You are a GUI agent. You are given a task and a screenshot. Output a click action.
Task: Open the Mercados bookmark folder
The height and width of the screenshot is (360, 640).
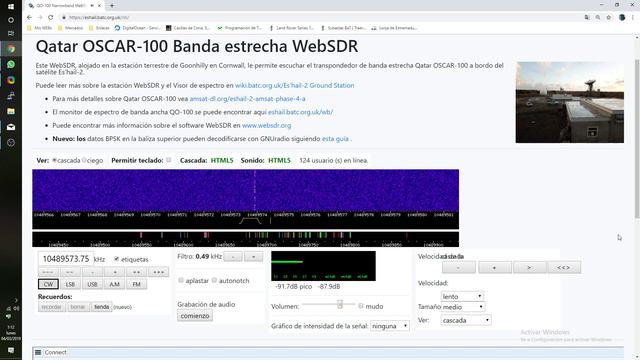coord(70,28)
